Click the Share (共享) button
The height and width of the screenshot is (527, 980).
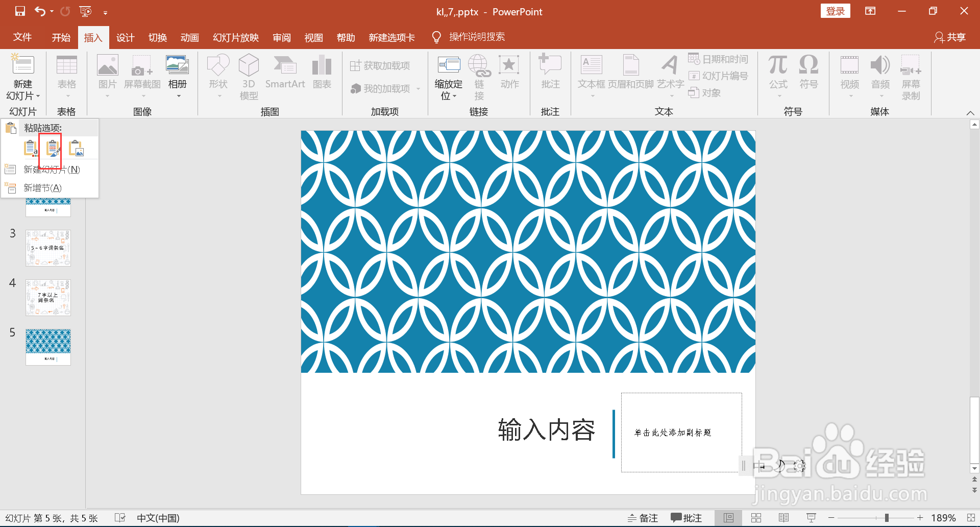point(950,37)
